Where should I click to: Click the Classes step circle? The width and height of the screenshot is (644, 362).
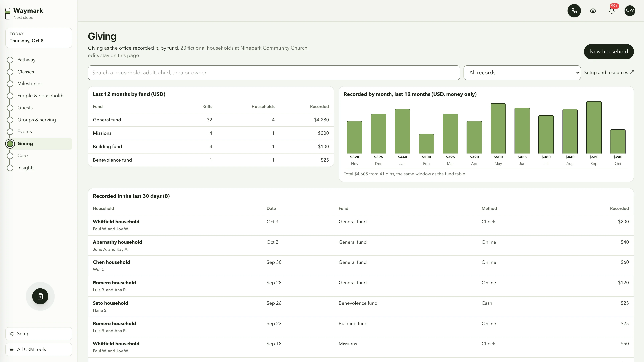(10, 72)
